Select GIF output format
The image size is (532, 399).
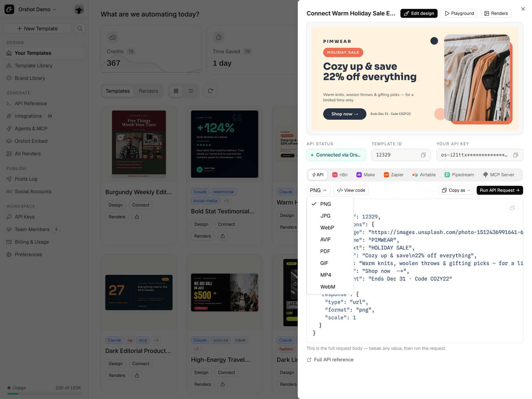(330, 263)
